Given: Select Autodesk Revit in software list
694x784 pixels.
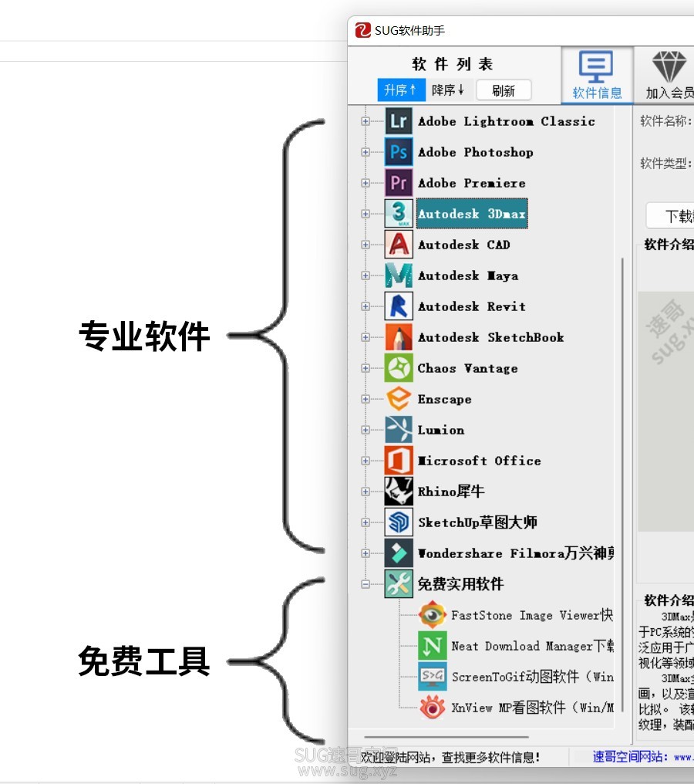Looking at the screenshot, I should click(x=472, y=306).
